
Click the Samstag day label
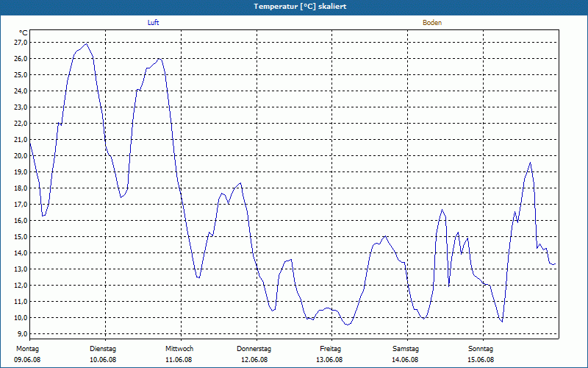(406, 349)
